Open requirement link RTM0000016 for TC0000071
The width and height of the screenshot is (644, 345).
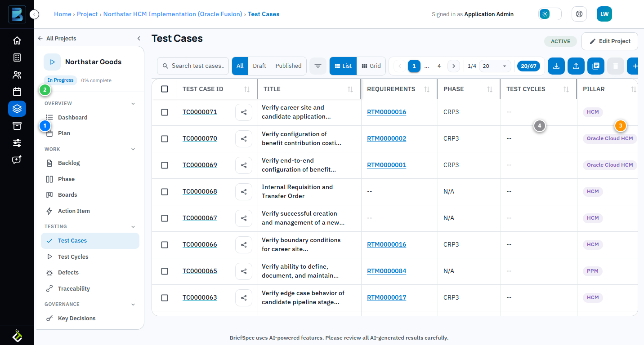click(x=387, y=112)
